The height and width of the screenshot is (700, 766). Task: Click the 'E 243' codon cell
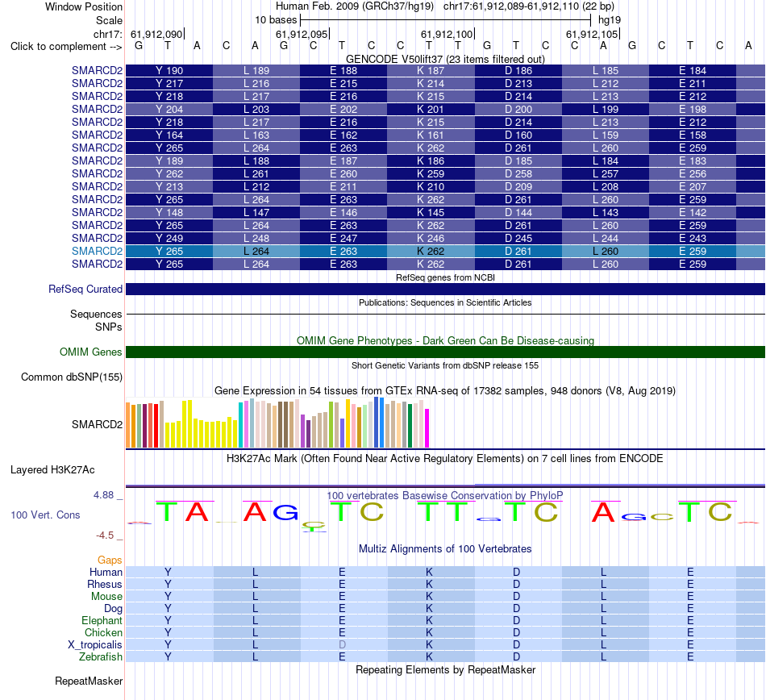(x=693, y=239)
